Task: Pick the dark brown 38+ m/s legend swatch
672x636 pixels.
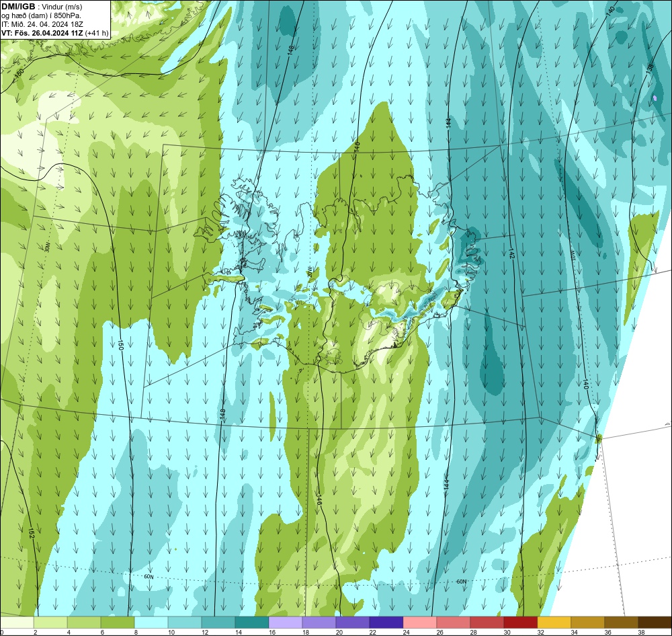Action: click(x=655, y=623)
